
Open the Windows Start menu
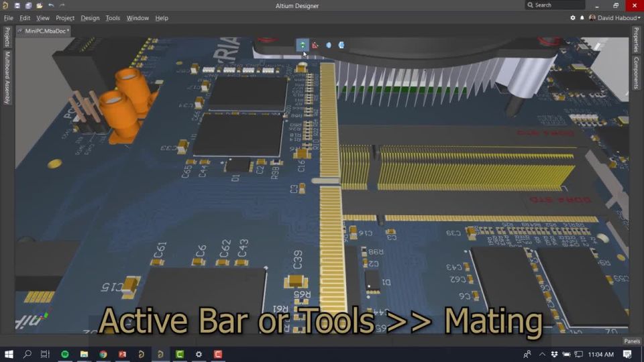pos(9,354)
